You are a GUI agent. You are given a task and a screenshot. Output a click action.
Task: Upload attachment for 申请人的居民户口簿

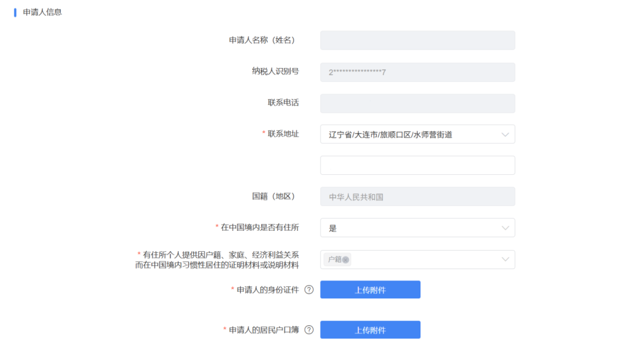point(370,330)
